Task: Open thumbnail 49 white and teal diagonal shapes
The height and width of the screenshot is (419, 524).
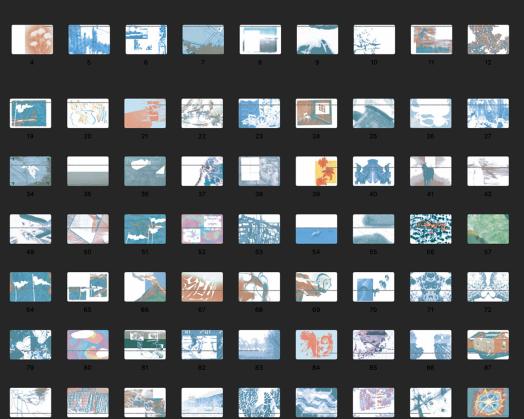Action: coord(30,229)
